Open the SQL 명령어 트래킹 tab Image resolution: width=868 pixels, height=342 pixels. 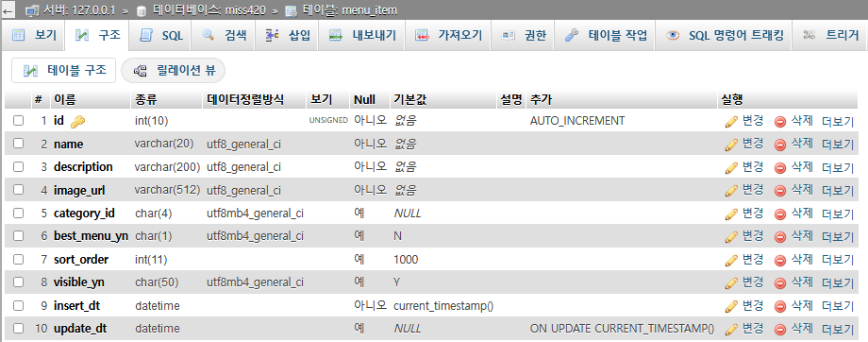coord(725,36)
